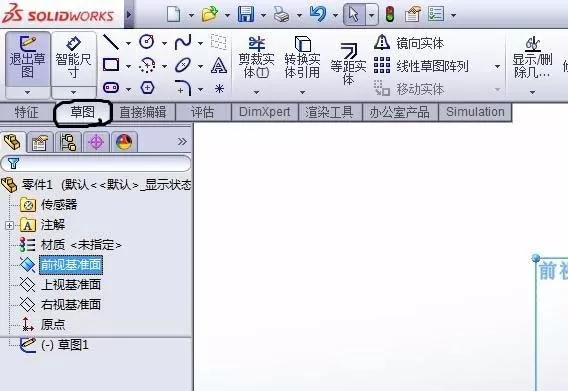Image resolution: width=568 pixels, height=391 pixels.
Task: Click the SolidWorks logo
Action: 58,14
